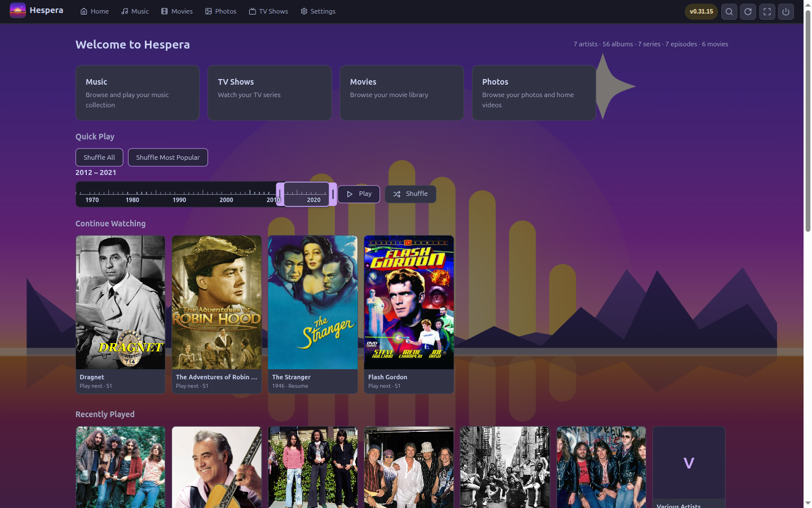Screen dimensions: 812x508
Task: Open the recently played guitarist artist thumbnail
Action: 217,467
